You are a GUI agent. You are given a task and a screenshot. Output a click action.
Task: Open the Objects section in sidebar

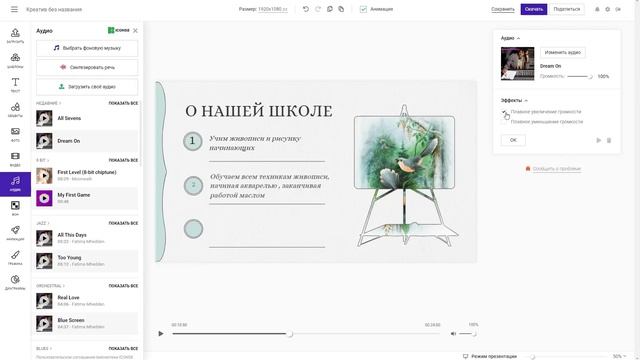15,110
